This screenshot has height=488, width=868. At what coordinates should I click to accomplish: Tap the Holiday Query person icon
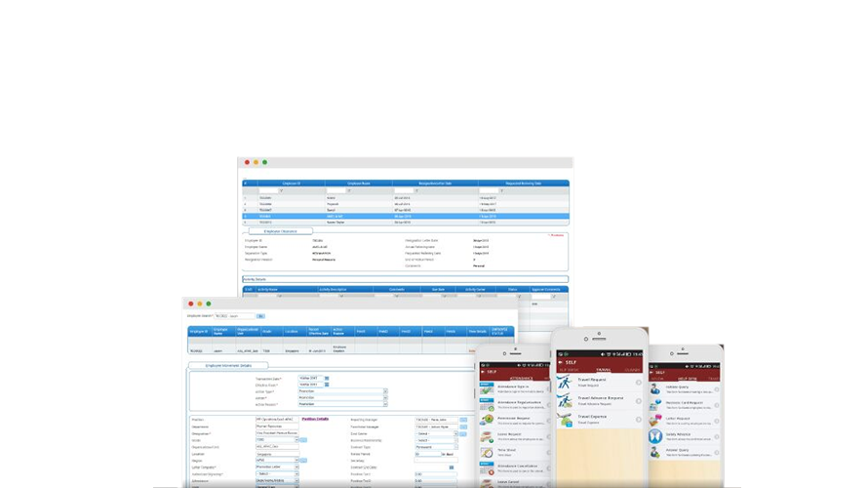655,389
